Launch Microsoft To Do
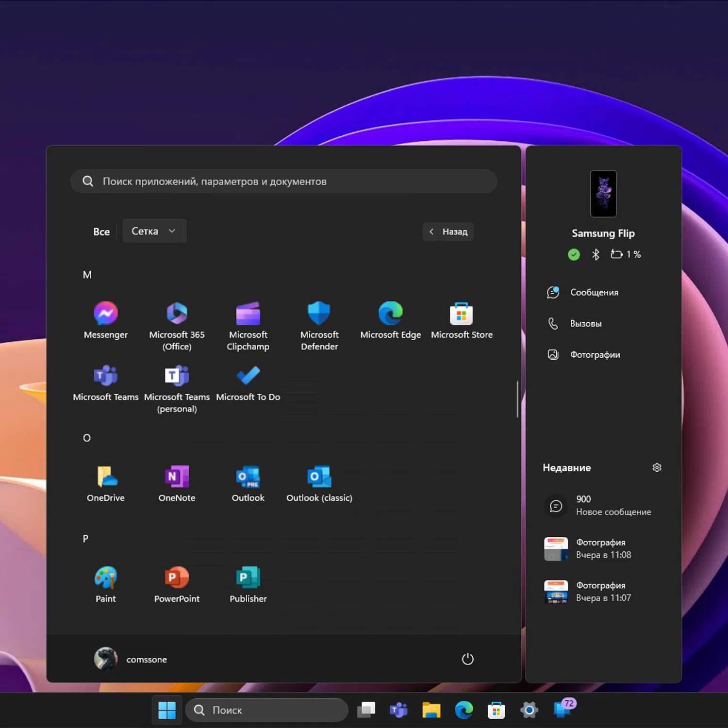 coord(248,382)
